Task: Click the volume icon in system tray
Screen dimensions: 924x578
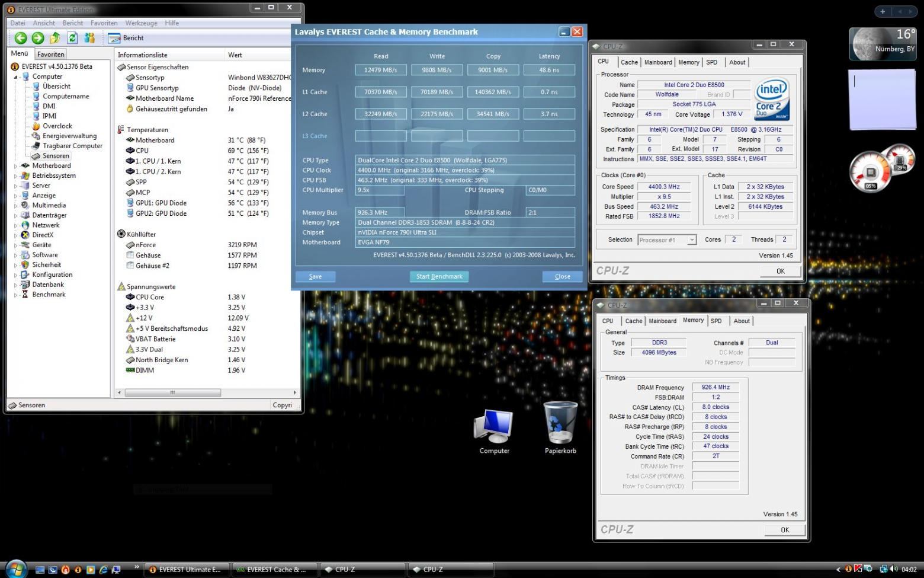Action: 894,570
